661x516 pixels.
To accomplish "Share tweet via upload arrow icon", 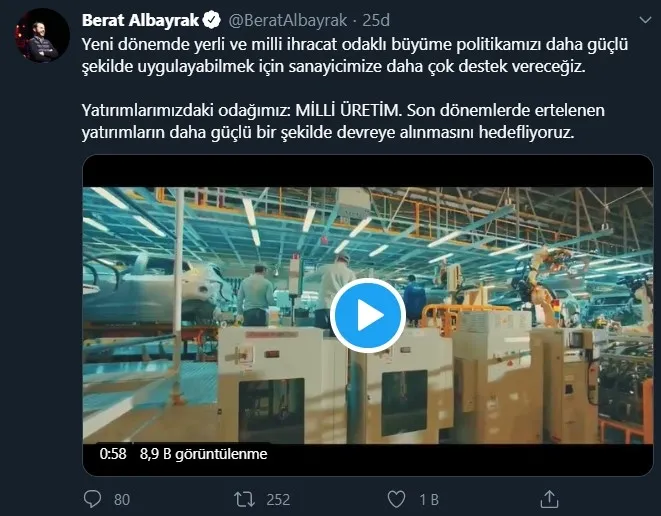I will (549, 499).
